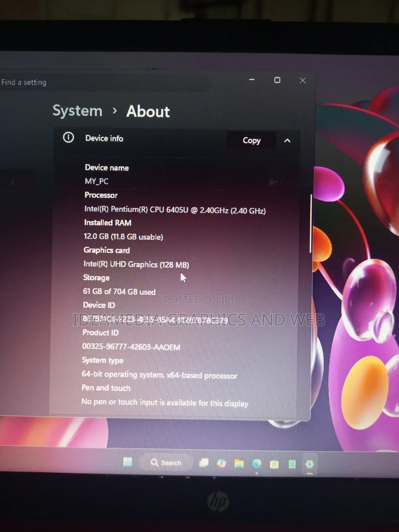Image resolution: width=399 pixels, height=532 pixels.
Task: Click the Device info circle icon
Action: click(68, 137)
